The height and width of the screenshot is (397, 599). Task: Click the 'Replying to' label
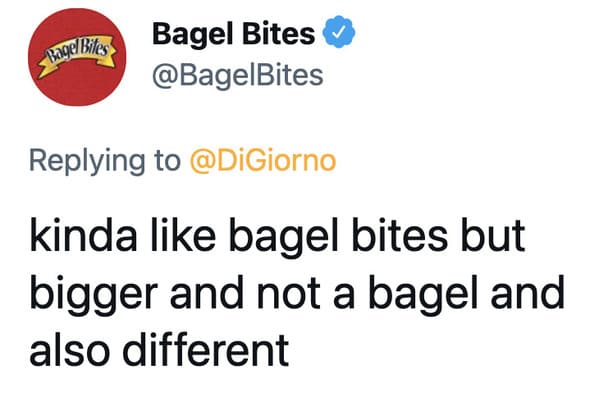pos(105,162)
